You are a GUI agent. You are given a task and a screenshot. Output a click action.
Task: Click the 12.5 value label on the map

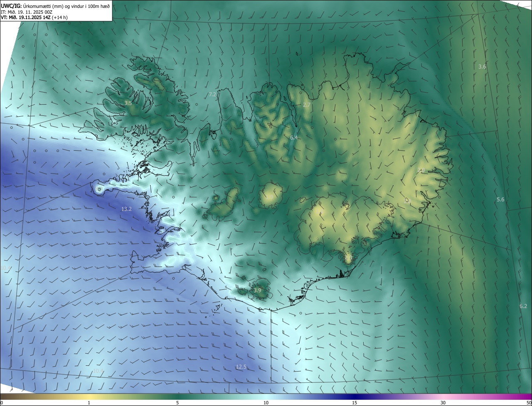[x=241, y=367]
